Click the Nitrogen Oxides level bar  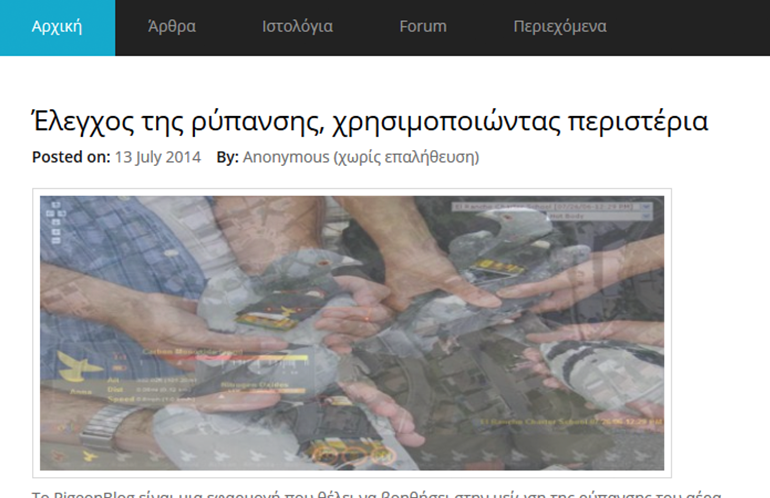[x=263, y=391]
